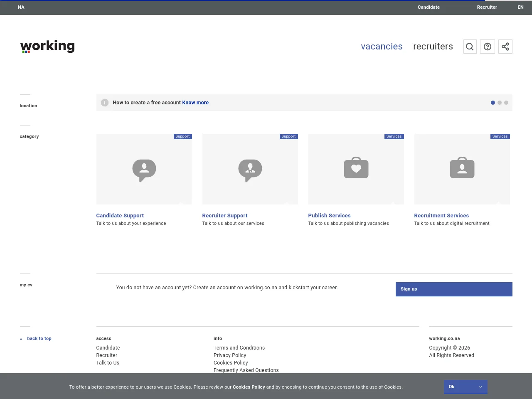Expand the location filter

[x=28, y=106]
